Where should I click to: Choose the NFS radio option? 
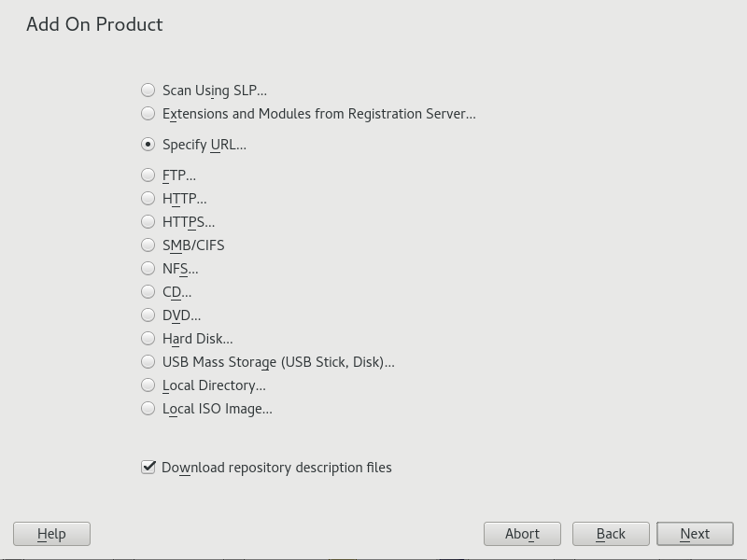click(x=148, y=268)
